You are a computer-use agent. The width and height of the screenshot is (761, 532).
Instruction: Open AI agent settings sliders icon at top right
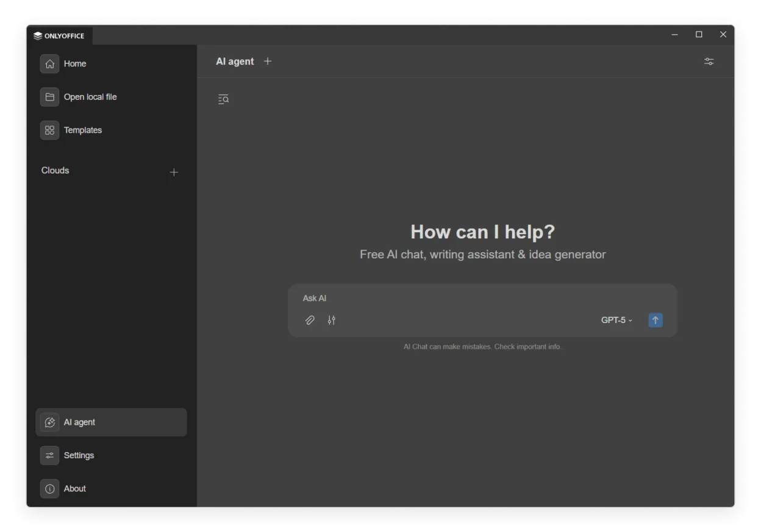click(709, 62)
